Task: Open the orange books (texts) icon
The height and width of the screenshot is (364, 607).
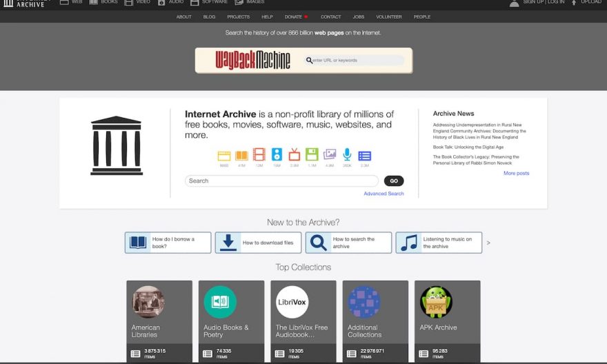Action: pos(241,155)
